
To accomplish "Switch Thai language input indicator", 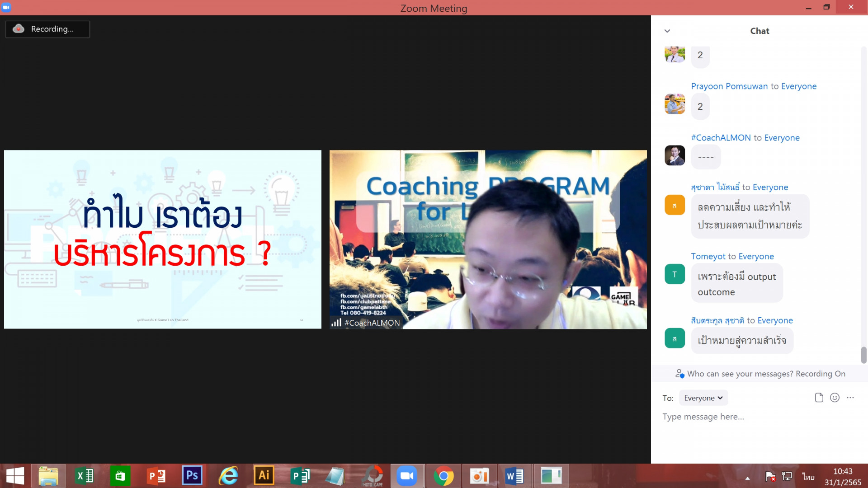I will coord(808,477).
